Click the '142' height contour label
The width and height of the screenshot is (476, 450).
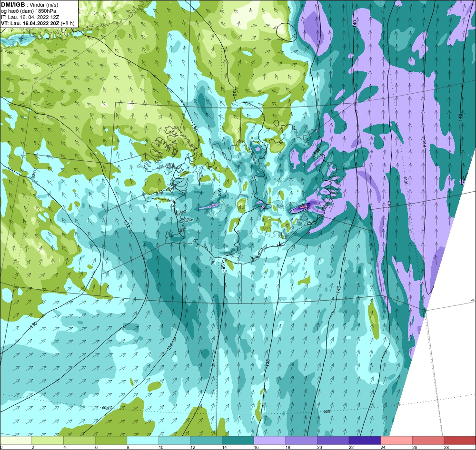pyautogui.click(x=390, y=204)
